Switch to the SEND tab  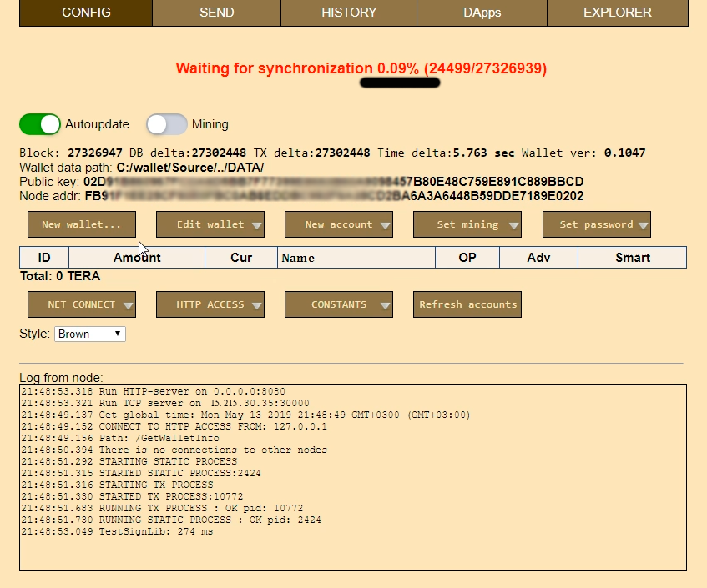pos(217,13)
